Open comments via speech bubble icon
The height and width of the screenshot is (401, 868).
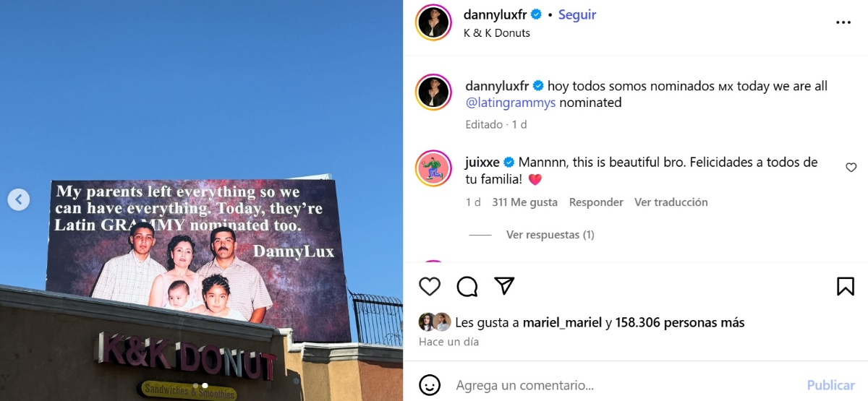(x=467, y=286)
